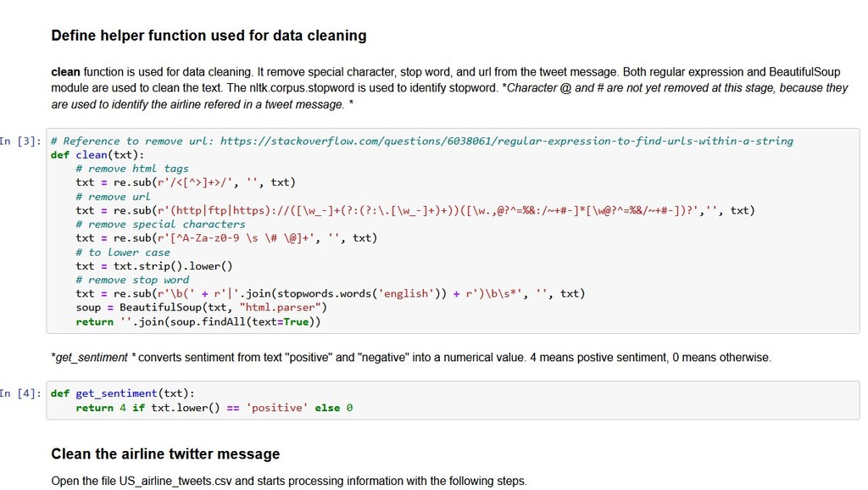Click the 'txt = txt.strip().lower()' code line
This screenshot has height=490, width=868.
coord(154,266)
